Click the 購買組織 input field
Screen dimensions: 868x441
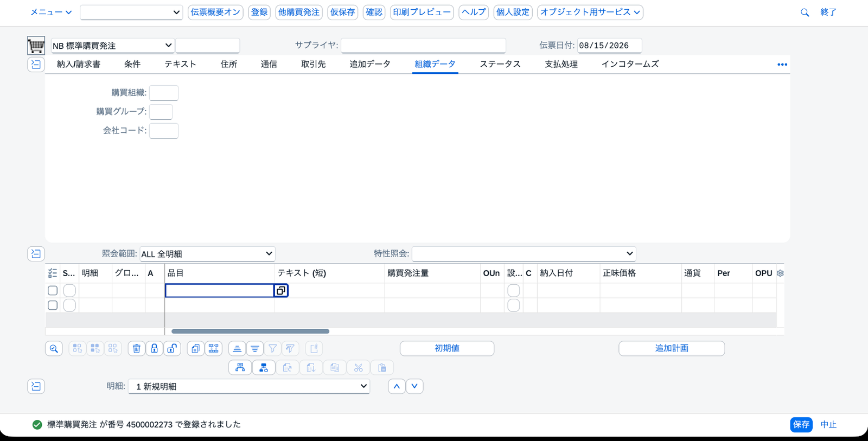click(x=164, y=93)
